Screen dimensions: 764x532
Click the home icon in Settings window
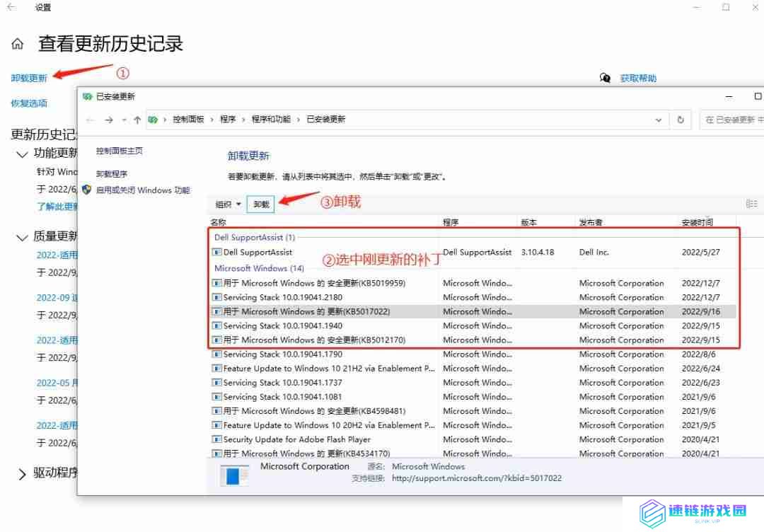pos(18,45)
